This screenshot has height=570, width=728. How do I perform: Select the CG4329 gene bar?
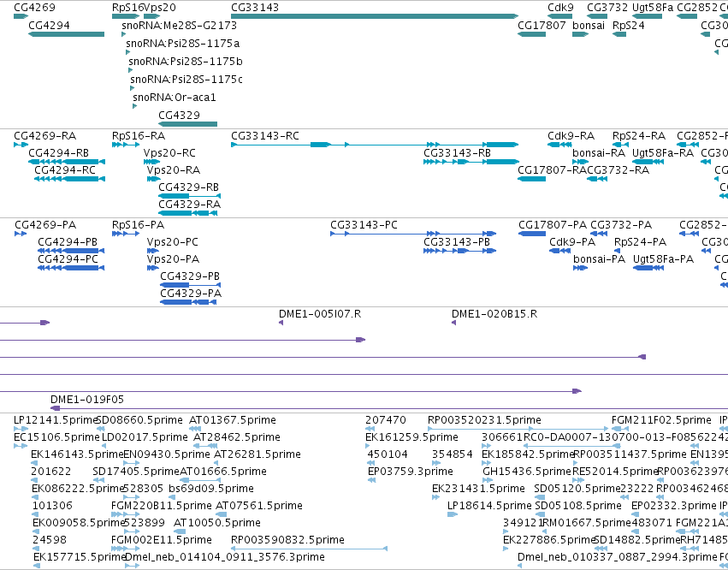click(x=187, y=124)
